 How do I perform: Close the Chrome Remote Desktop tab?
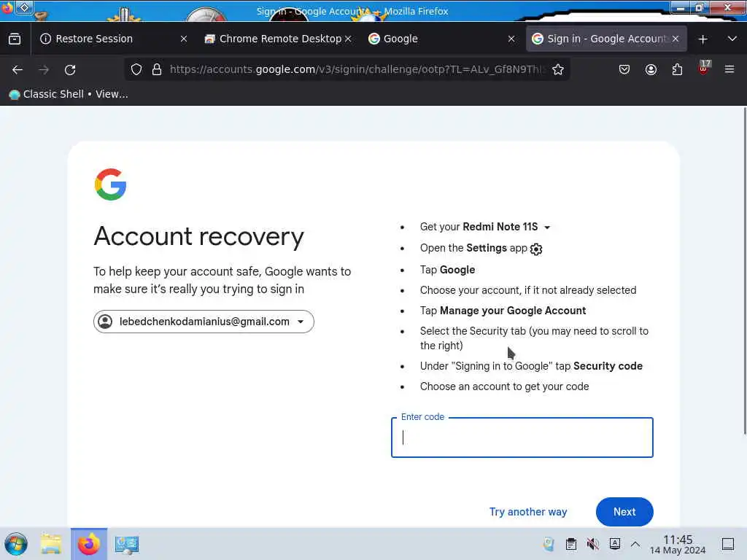(348, 39)
